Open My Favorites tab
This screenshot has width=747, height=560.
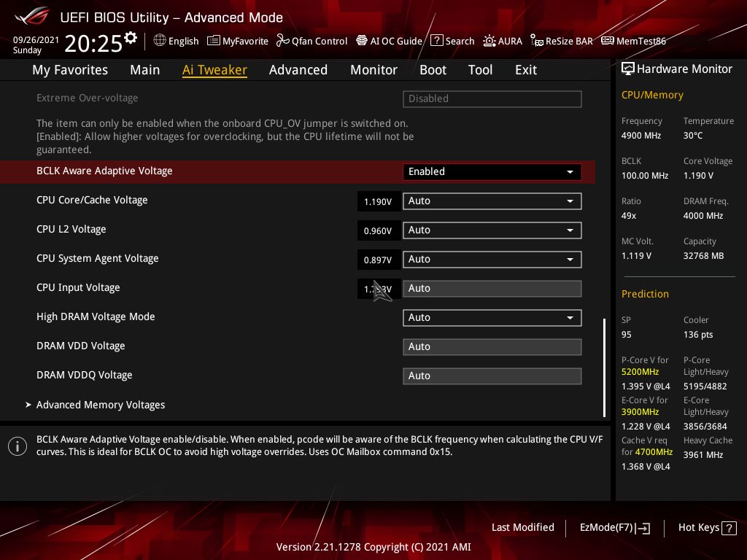coord(70,70)
